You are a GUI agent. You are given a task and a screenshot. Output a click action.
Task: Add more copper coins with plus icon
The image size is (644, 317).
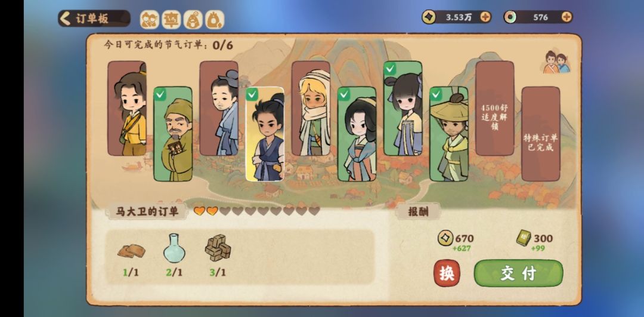tap(485, 17)
